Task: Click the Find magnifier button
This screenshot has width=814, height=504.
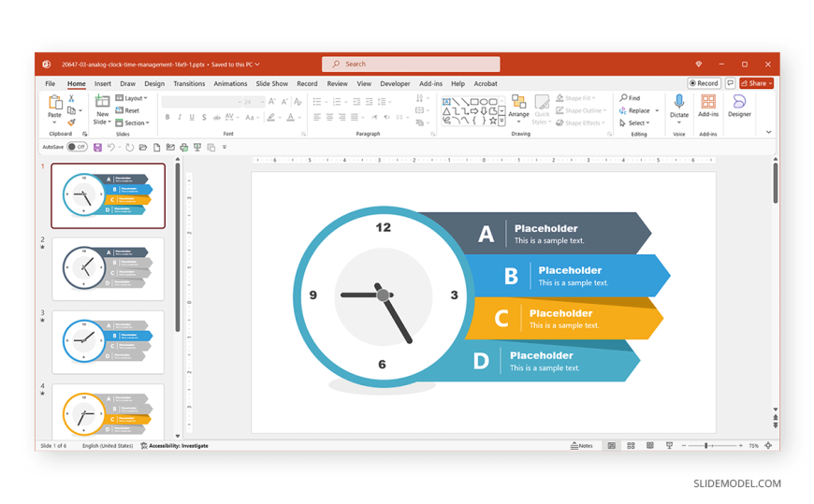Action: pyautogui.click(x=630, y=97)
